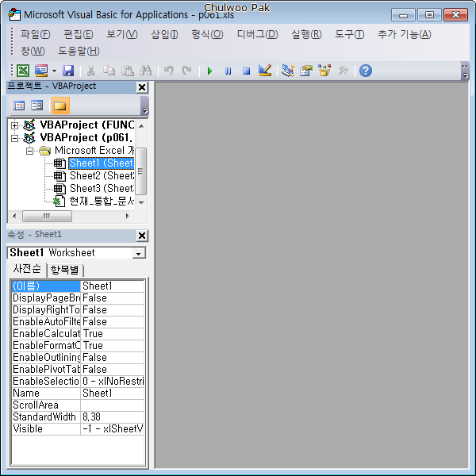The image size is (476, 476).
Task: Click View Code icon in project panel
Action: tap(20, 106)
